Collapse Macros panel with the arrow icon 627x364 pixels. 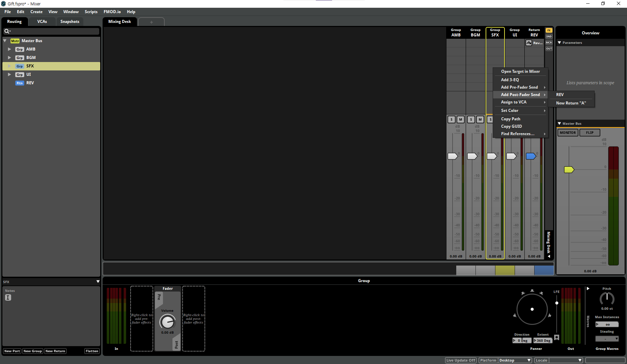pyautogui.click(x=588, y=289)
